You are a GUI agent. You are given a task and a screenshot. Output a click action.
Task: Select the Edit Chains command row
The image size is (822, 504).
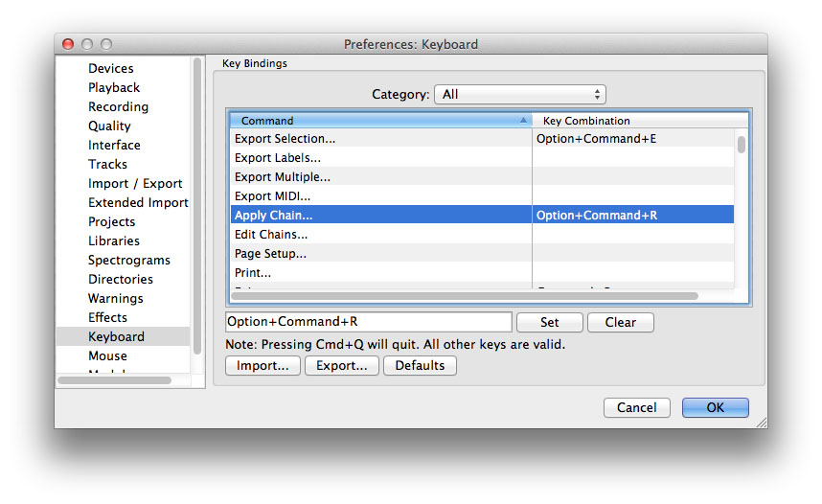click(x=381, y=235)
